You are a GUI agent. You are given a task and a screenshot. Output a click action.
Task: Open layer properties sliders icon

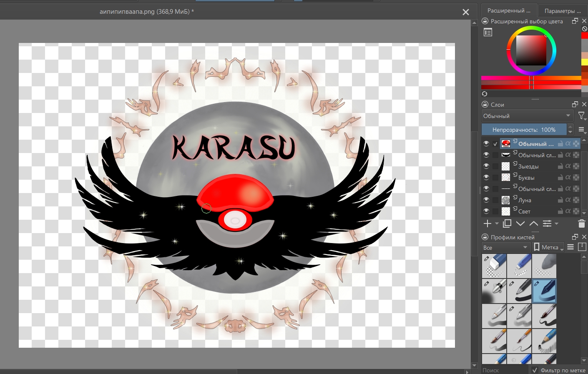(547, 223)
